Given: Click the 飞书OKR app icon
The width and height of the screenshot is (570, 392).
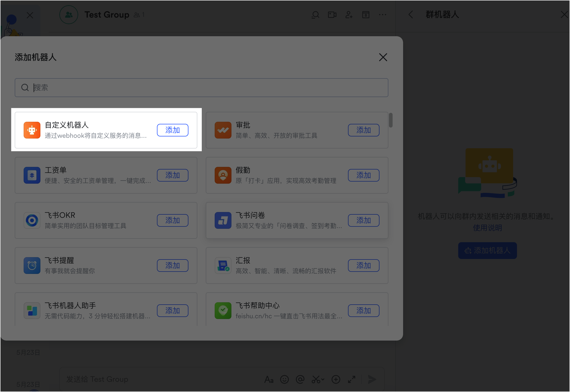Looking at the screenshot, I should pos(32,220).
